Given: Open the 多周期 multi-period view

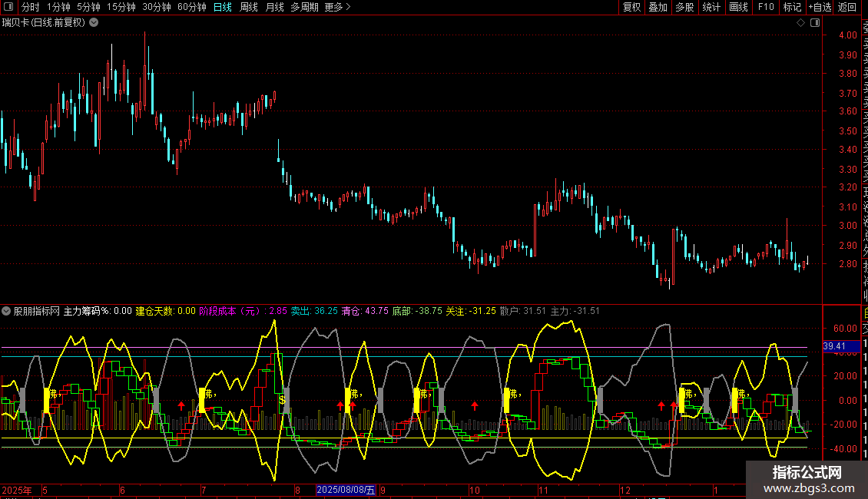Looking at the screenshot, I should pyautogui.click(x=305, y=7).
